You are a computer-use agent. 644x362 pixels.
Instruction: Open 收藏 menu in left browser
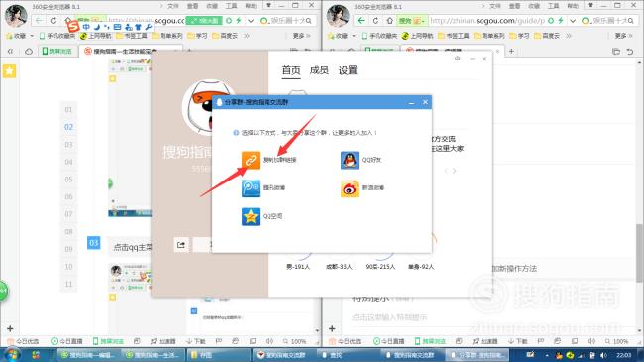tap(212, 6)
